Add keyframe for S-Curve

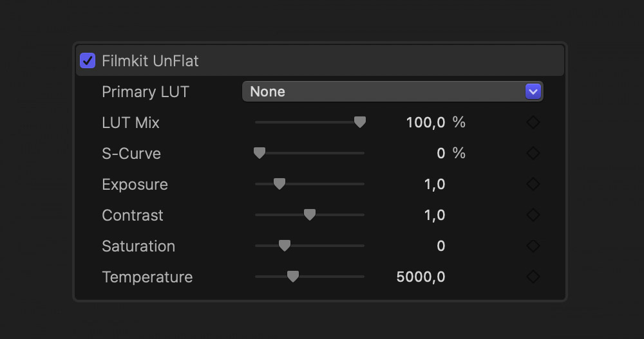(533, 153)
